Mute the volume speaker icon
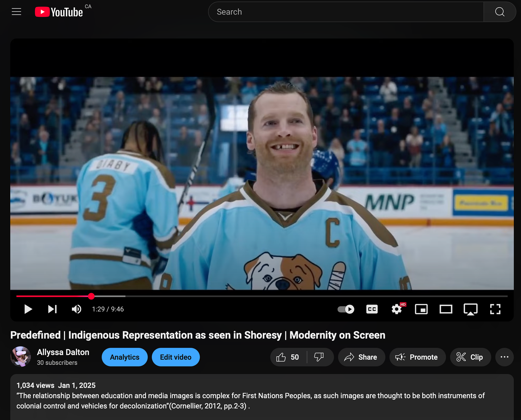Screen dimensions: 521x420 click(x=77, y=309)
